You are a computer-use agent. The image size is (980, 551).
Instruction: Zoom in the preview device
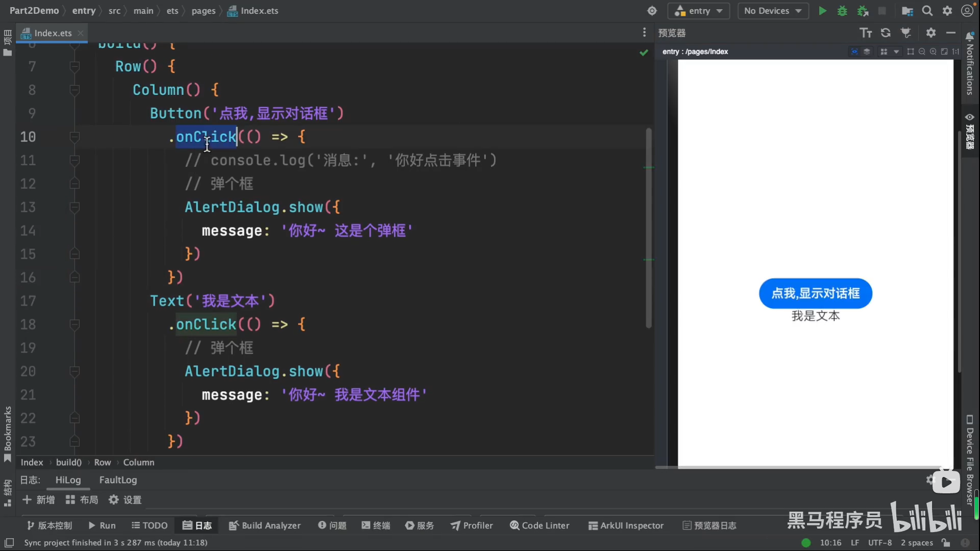click(933, 52)
